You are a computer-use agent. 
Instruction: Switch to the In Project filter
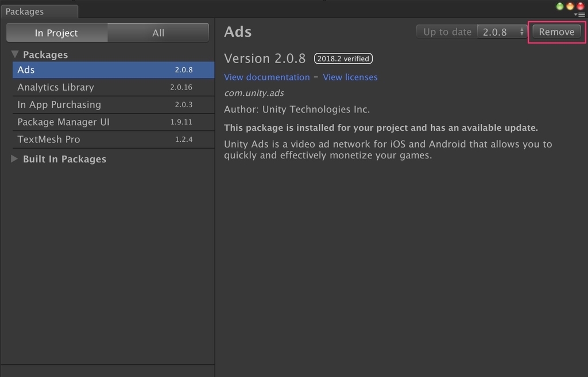[x=57, y=33]
